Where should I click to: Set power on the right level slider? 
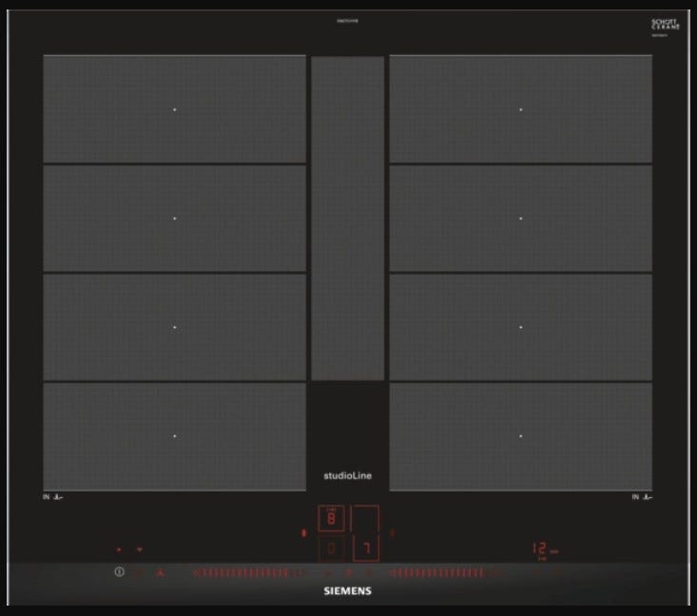click(x=444, y=573)
